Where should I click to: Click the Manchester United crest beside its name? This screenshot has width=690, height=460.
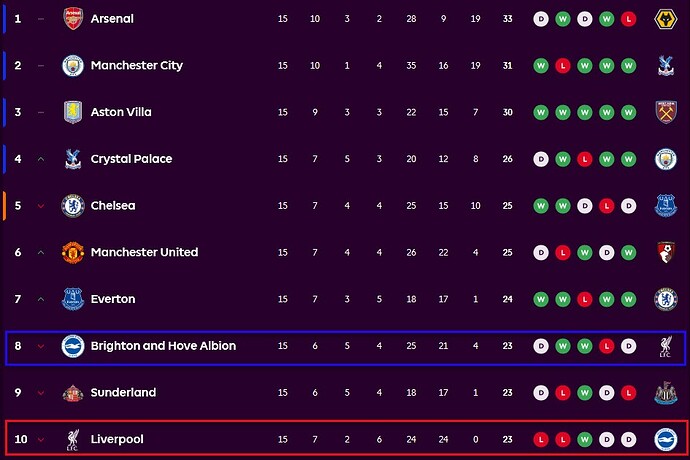tap(72, 252)
